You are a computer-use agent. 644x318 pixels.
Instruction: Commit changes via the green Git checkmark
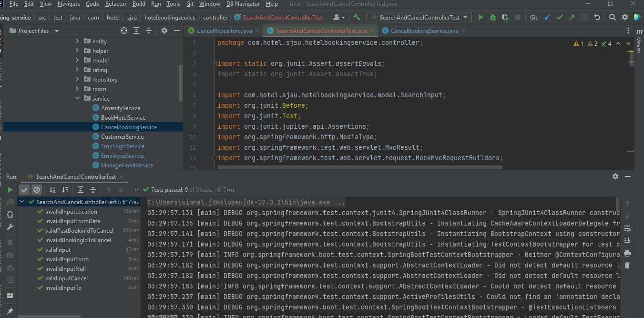(x=560, y=17)
